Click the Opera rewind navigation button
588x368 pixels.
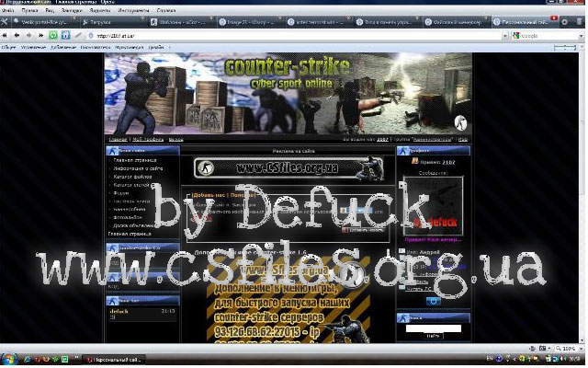(x=5, y=36)
